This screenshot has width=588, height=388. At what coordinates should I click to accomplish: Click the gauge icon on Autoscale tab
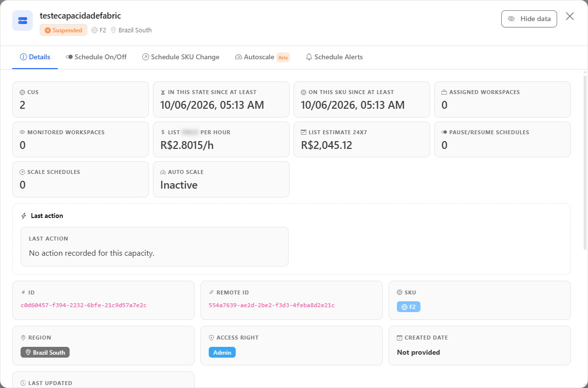[x=239, y=57]
